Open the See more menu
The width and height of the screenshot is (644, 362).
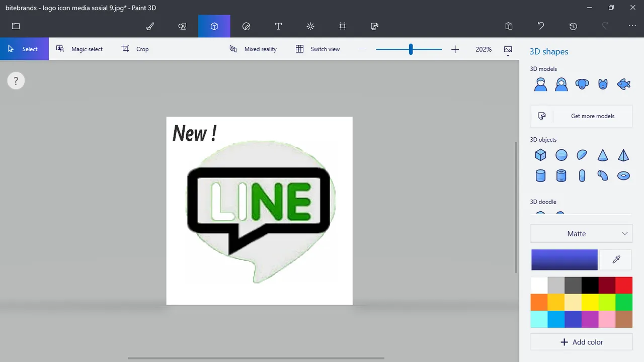[632, 26]
